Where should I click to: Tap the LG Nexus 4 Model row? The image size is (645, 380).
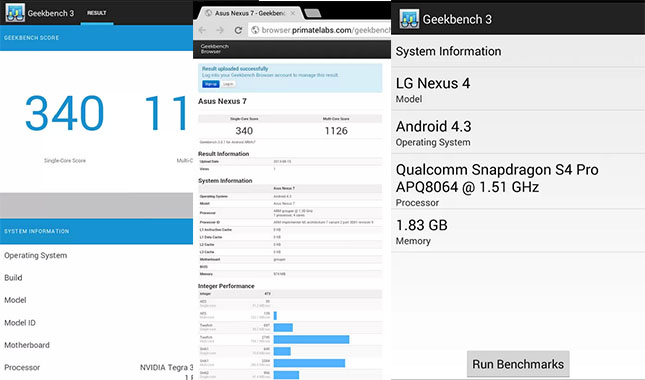pyautogui.click(x=518, y=89)
